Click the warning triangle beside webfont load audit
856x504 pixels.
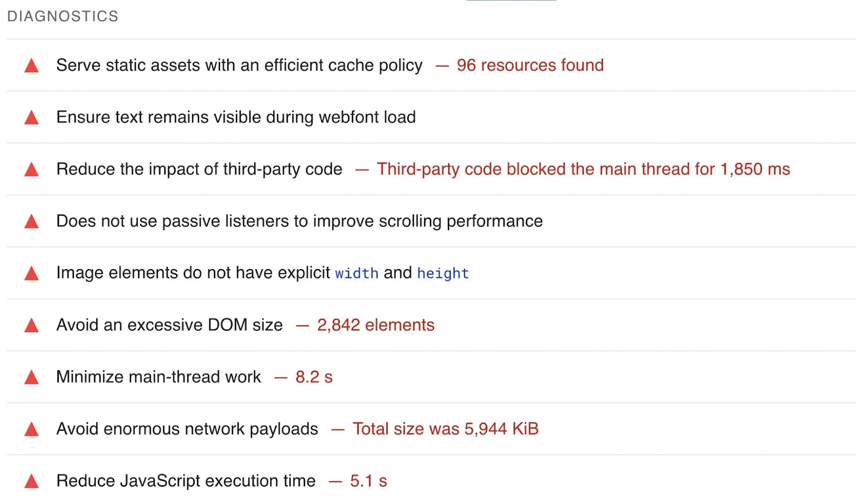pyautogui.click(x=32, y=117)
